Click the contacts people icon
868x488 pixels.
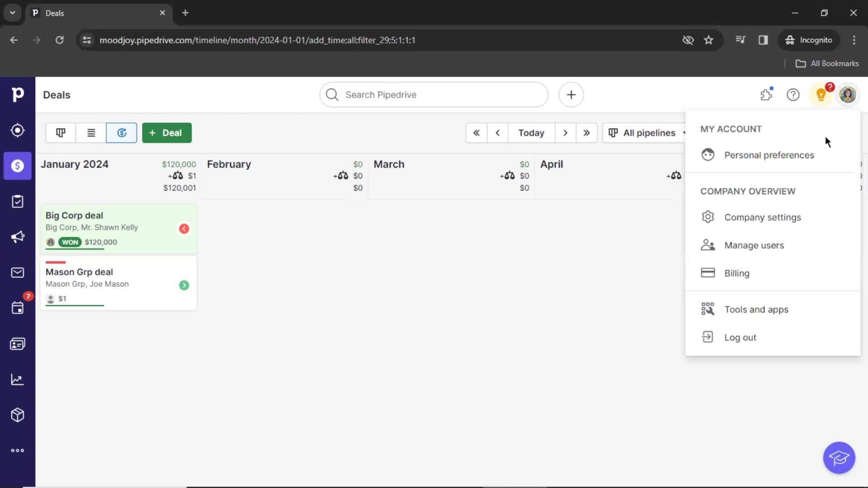17,344
